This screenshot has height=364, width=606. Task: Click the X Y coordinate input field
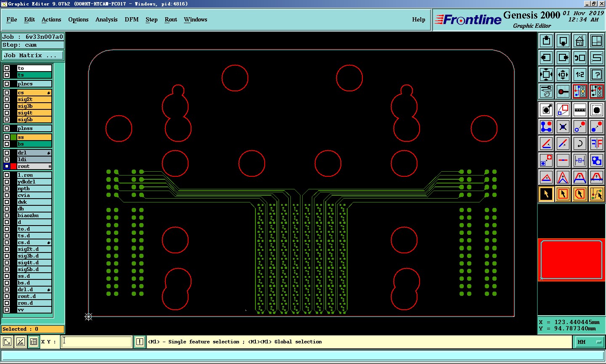coord(97,342)
